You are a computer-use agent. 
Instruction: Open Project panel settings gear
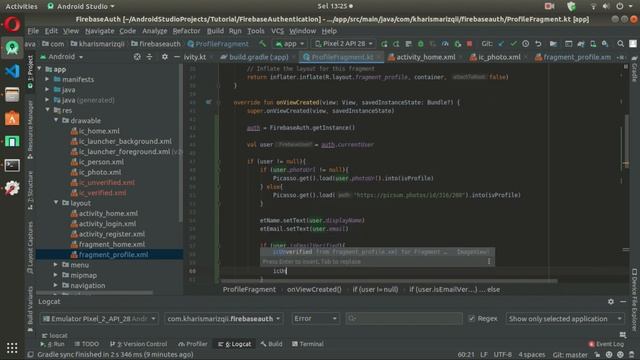(x=164, y=57)
